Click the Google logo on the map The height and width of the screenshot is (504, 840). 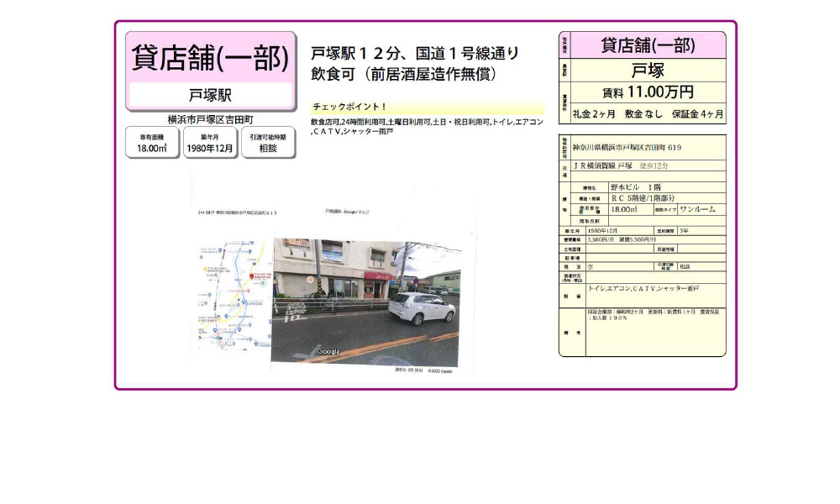pos(328,352)
